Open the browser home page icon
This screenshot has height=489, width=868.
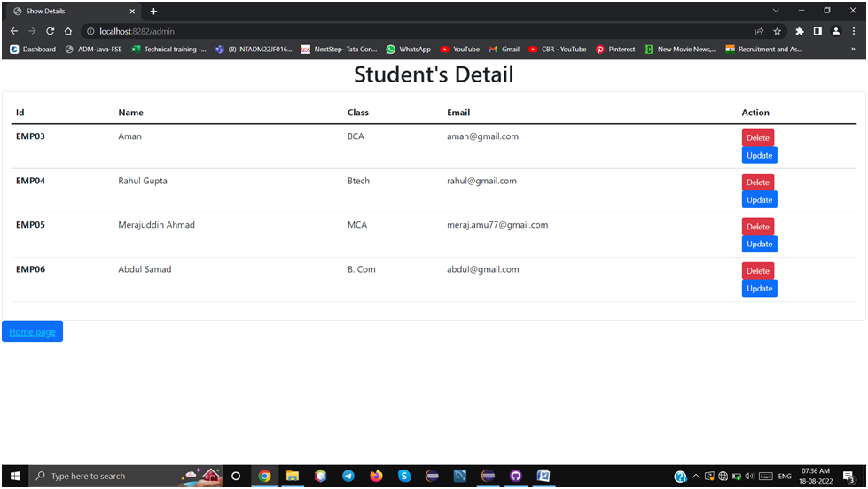tap(68, 32)
